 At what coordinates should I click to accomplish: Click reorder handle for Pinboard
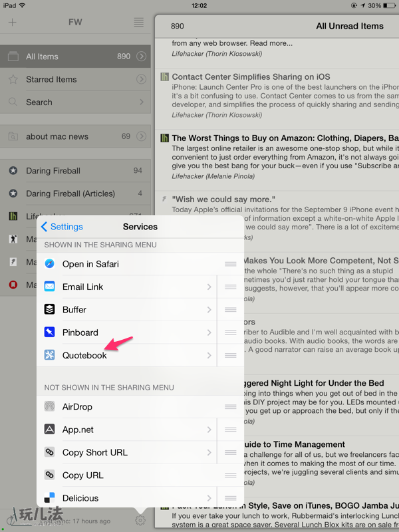point(230,332)
